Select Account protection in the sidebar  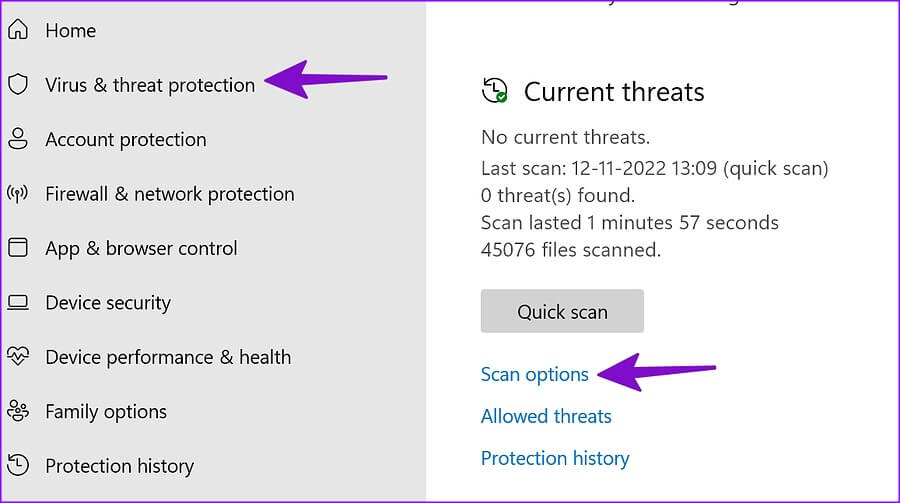click(x=126, y=140)
